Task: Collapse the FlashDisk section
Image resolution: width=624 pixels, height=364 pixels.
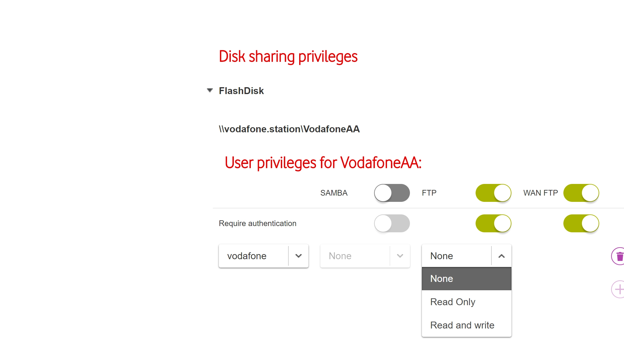Action: click(210, 90)
